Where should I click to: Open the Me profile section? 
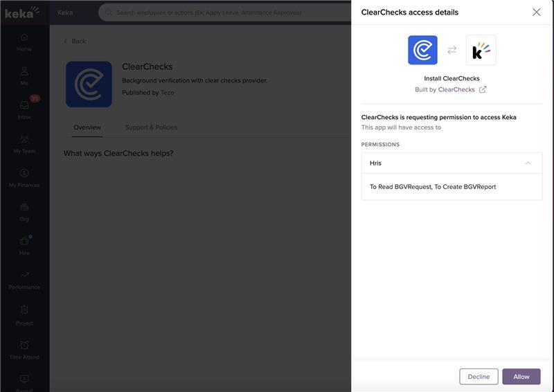(x=24, y=75)
